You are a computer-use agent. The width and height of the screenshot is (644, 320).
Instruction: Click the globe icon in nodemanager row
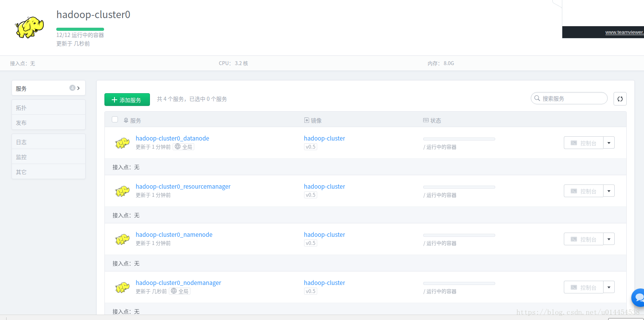(x=174, y=291)
